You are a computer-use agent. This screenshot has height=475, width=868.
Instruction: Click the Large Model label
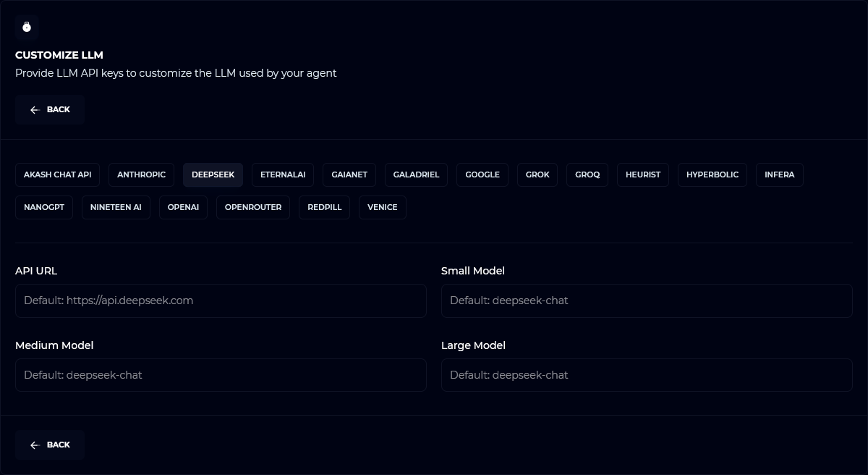473,345
